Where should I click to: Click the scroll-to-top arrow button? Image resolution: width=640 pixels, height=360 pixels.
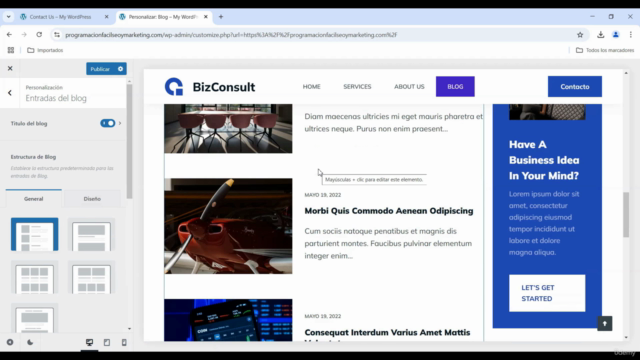pos(604,324)
